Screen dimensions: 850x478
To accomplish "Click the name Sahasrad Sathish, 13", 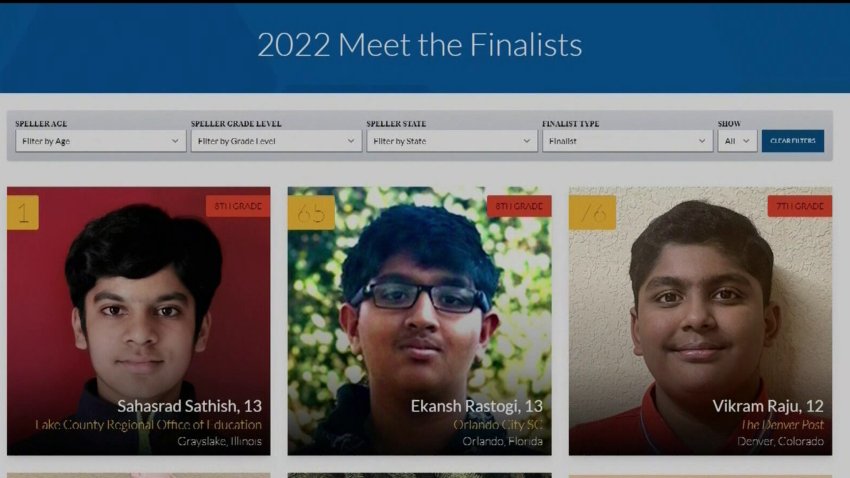I will coord(189,406).
